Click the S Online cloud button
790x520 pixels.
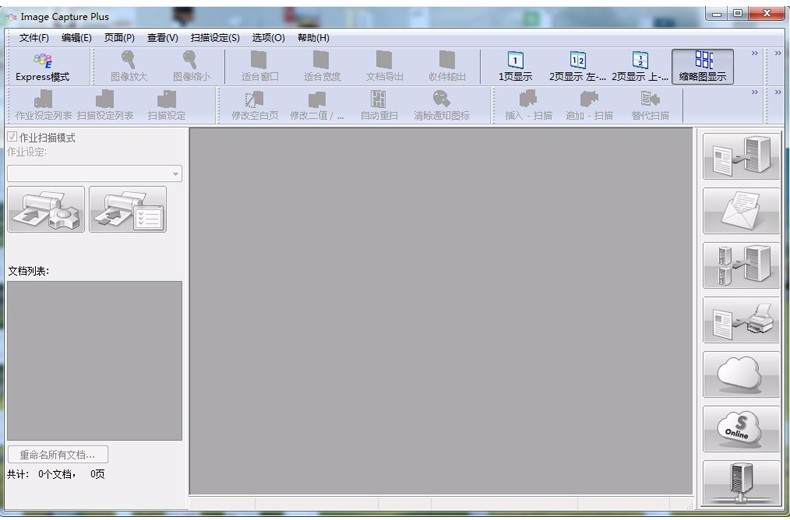coord(741,429)
